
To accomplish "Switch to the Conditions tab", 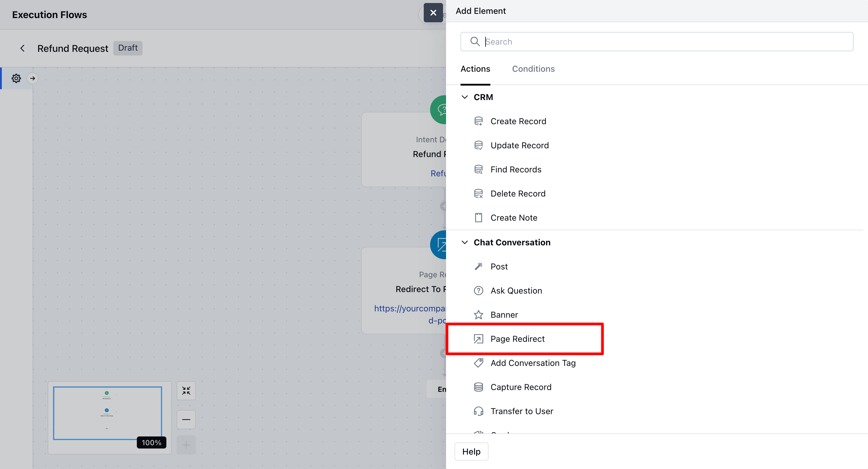I will tap(533, 69).
